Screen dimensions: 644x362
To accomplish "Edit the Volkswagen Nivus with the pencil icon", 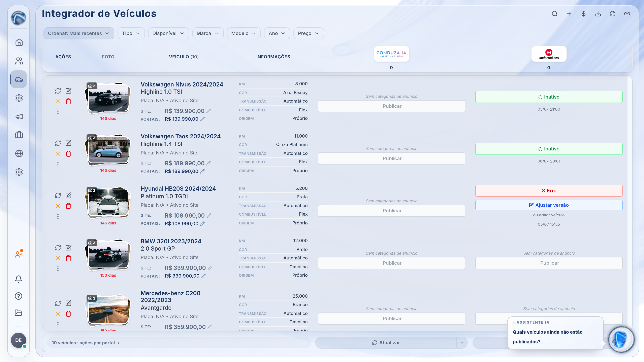I will [x=68, y=91].
